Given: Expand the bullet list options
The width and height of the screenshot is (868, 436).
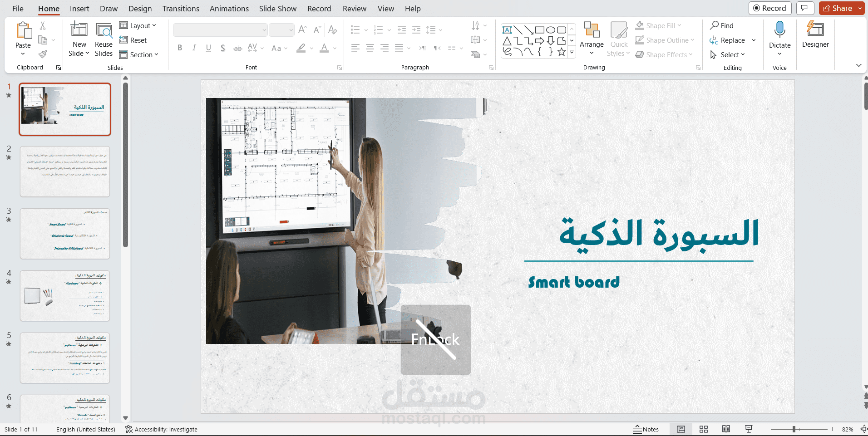Looking at the screenshot, I should point(366,29).
